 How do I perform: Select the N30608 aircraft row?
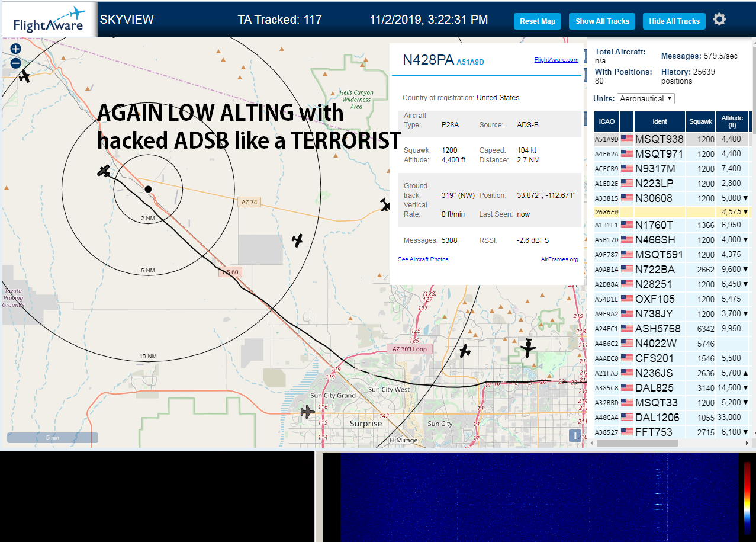point(673,198)
